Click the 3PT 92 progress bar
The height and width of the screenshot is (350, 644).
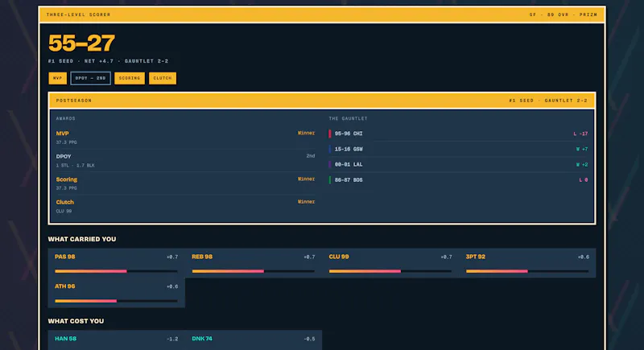tap(527, 271)
